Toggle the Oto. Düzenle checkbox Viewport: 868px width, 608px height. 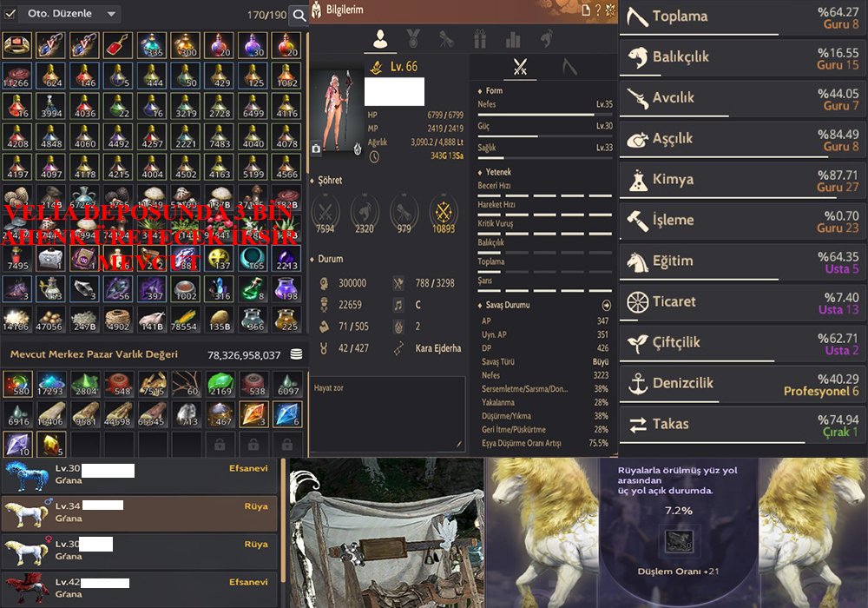coord(10,13)
